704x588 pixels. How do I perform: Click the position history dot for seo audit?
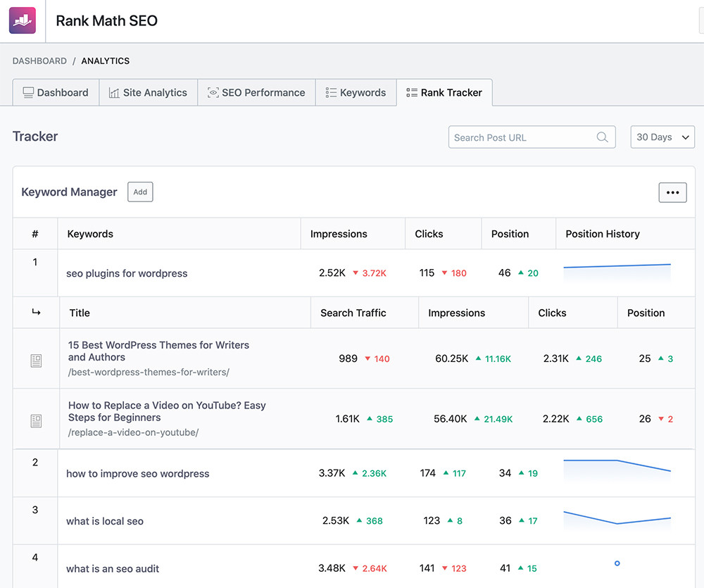point(617,563)
